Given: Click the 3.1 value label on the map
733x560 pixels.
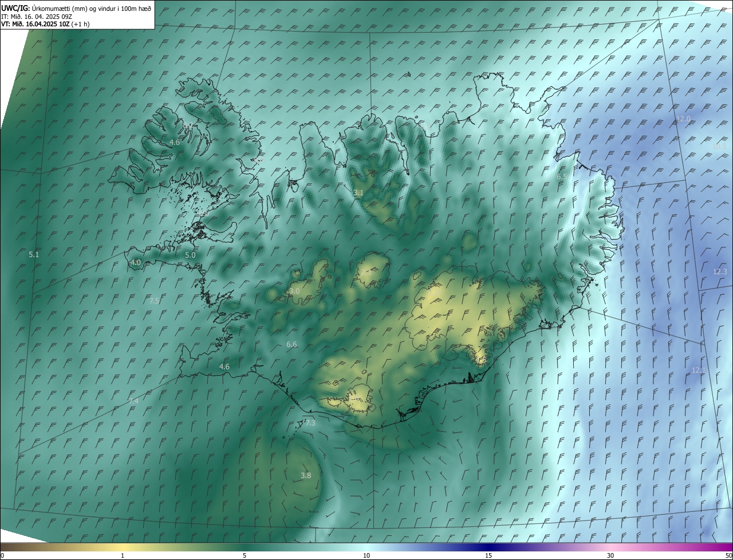Looking at the screenshot, I should pyautogui.click(x=358, y=193).
